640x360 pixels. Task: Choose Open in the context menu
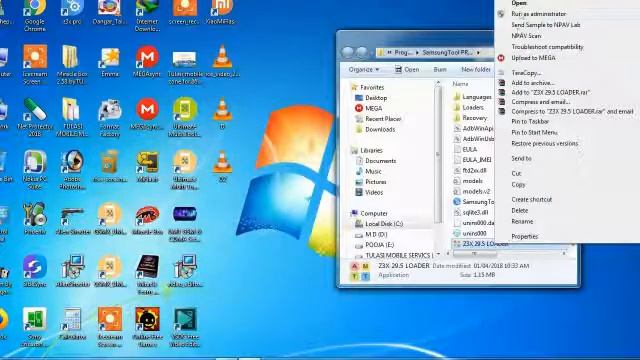click(x=519, y=3)
